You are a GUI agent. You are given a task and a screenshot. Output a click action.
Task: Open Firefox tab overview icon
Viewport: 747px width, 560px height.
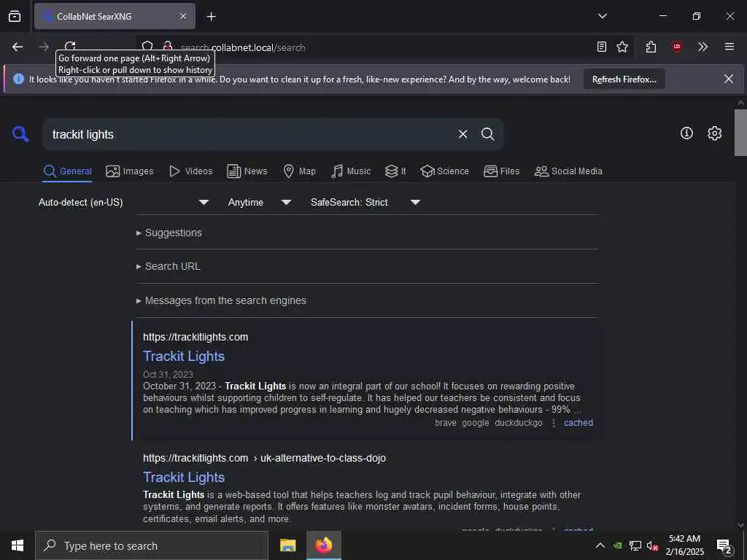[x=15, y=16]
